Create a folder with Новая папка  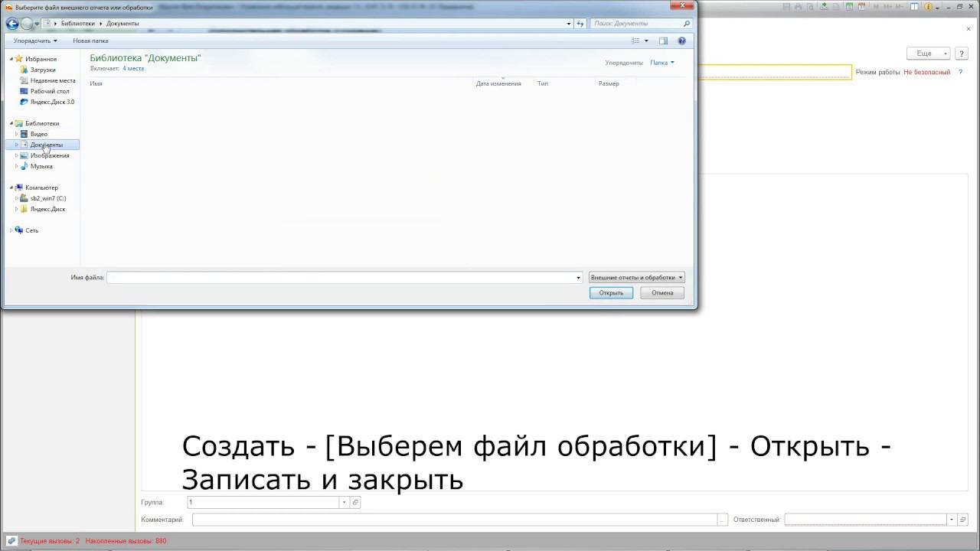click(x=90, y=41)
